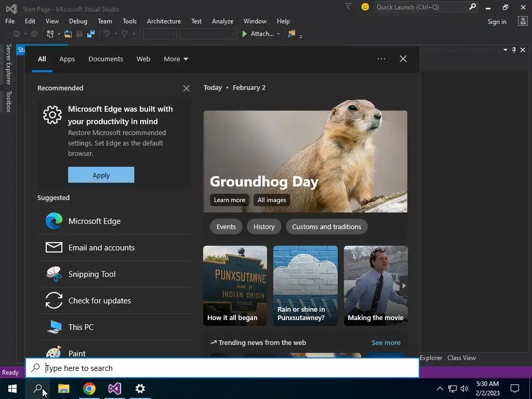Switch to the Documents search tab

click(105, 59)
